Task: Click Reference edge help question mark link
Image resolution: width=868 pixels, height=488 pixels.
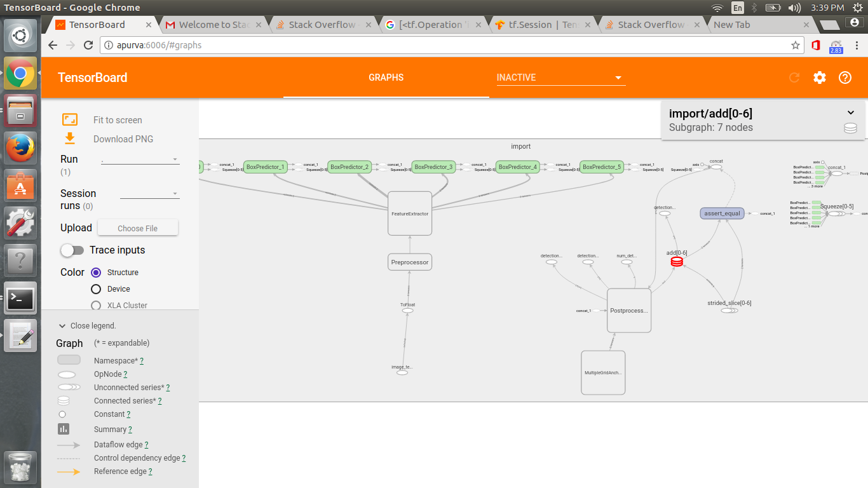Action: [150, 471]
